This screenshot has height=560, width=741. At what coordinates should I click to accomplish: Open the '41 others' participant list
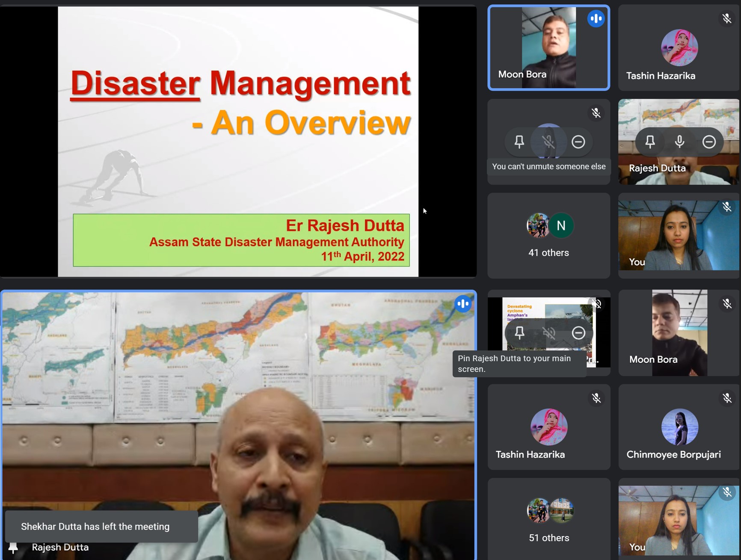coord(548,236)
